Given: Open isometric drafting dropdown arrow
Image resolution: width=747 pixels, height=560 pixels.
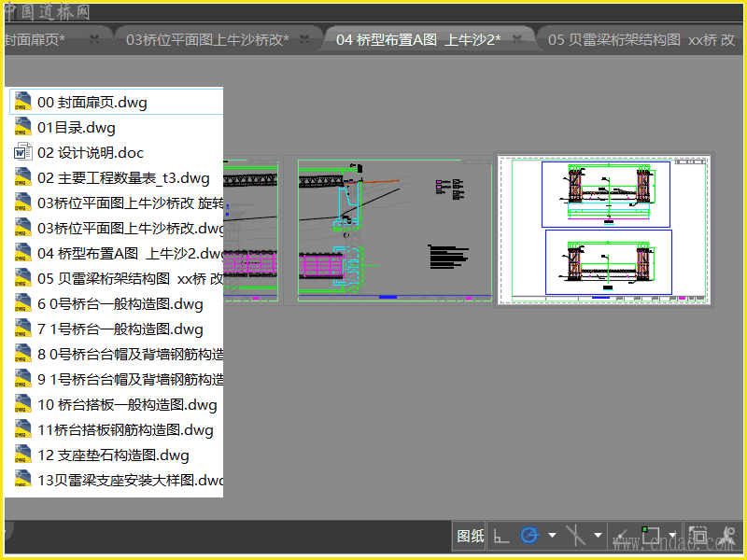Looking at the screenshot, I should [598, 536].
